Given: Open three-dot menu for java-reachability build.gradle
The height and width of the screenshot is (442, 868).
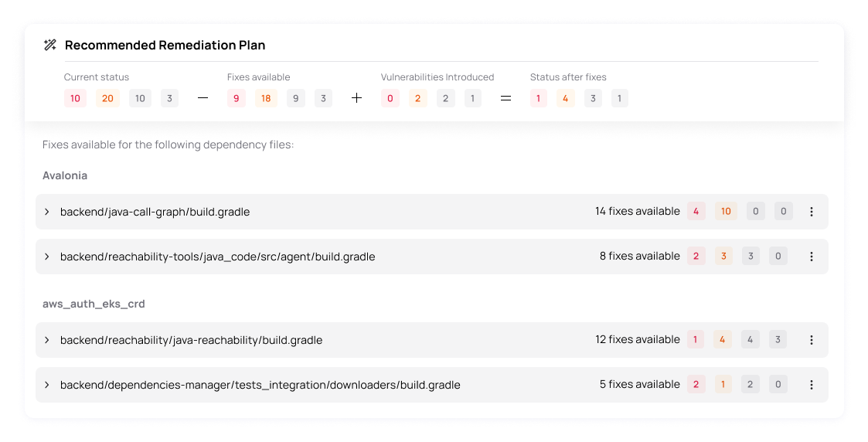Looking at the screenshot, I should [x=812, y=340].
